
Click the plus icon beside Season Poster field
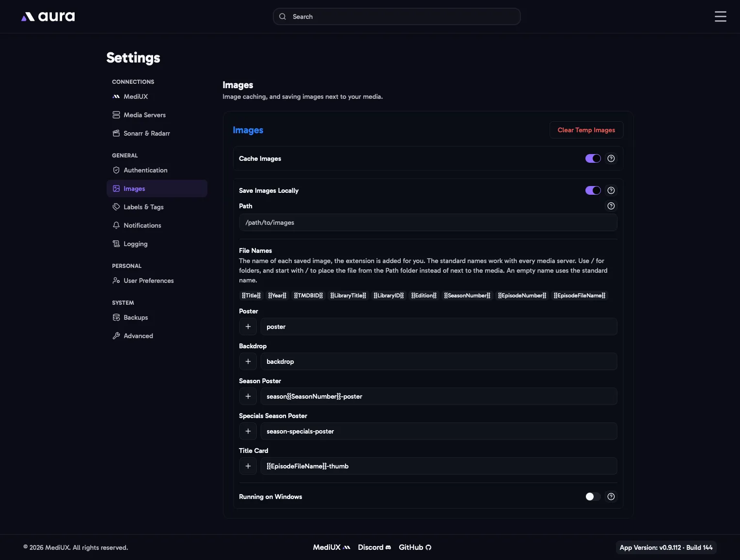pos(248,396)
